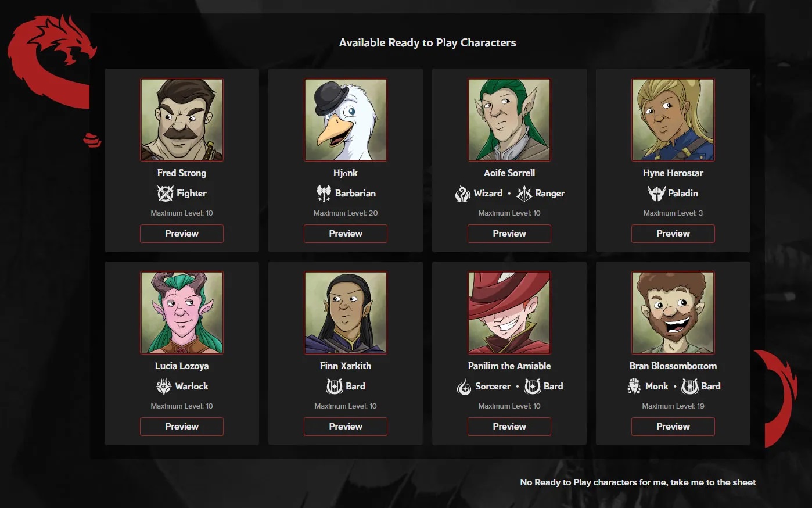812x508 pixels.
Task: Click the Warlock icon under Lucia Lozoya
Action: 164,386
